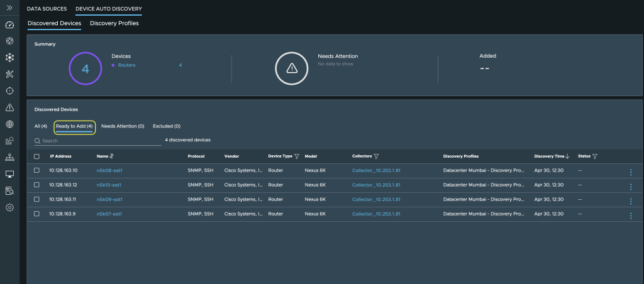Click the tools wrench icon in sidebar
This screenshot has width=644, height=284.
(x=9, y=74)
